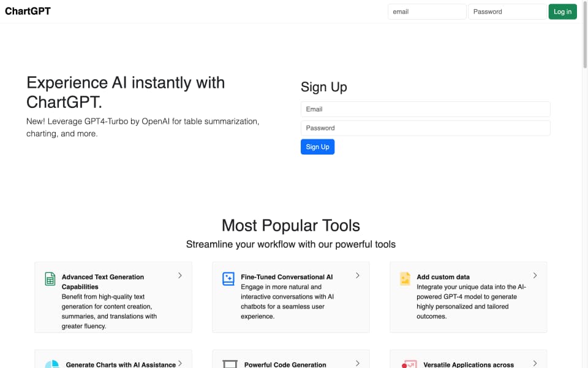The image size is (588, 368).
Task: Click the Engage in more natural description
Action: click(x=287, y=302)
